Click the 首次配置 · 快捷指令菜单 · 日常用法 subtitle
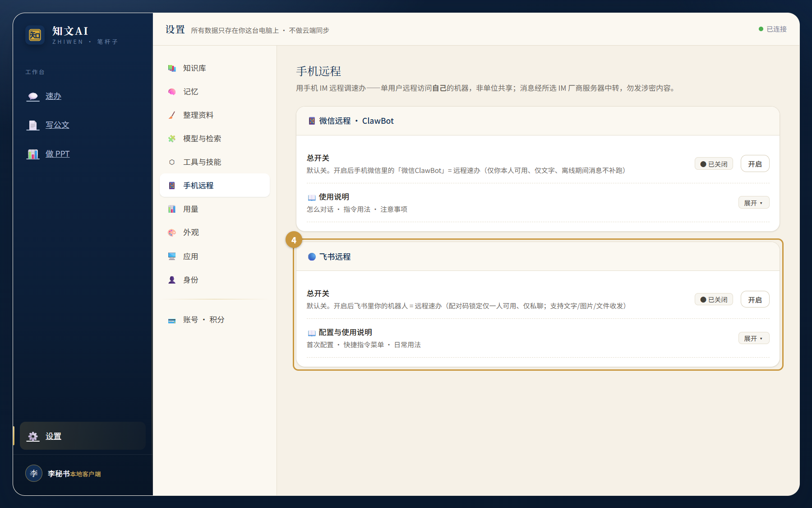 (364, 345)
